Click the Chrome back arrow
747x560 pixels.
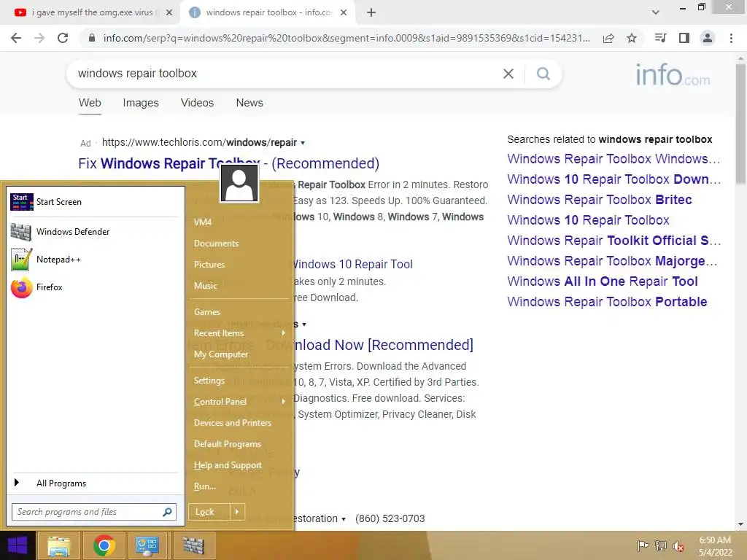point(16,38)
